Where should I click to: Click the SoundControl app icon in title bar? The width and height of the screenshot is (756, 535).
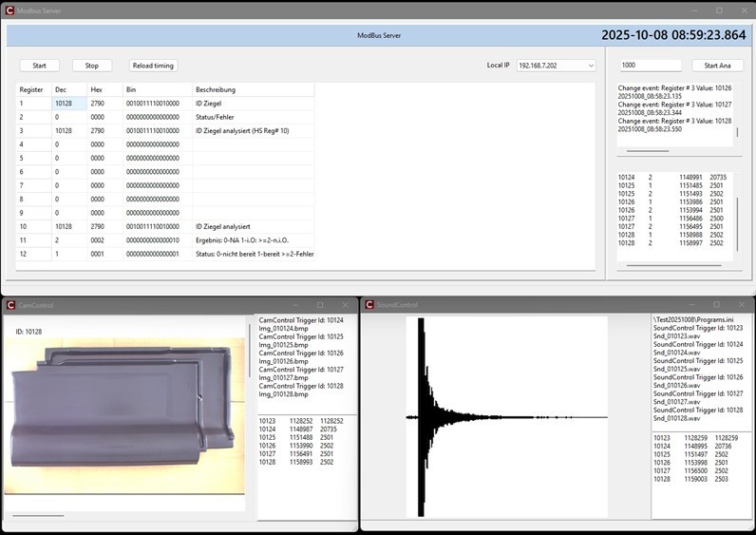tap(369, 304)
